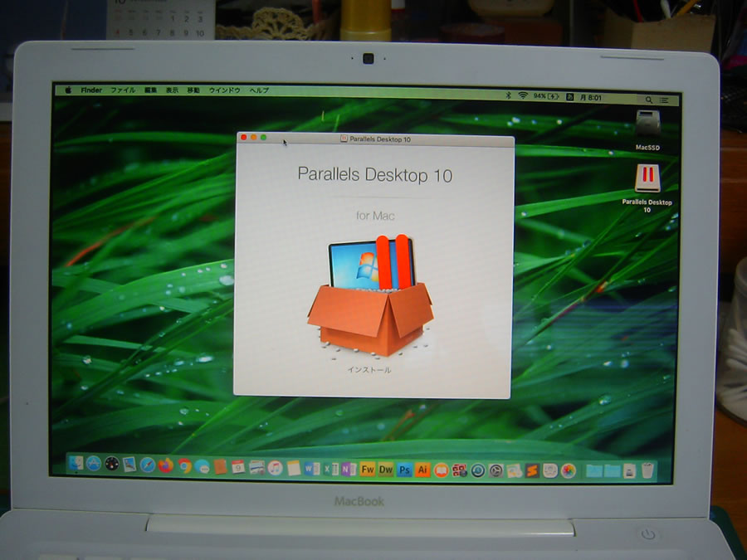Viewport: 747px width, 560px height.
Task: Click the インストール label under the box
Action: tap(369, 370)
